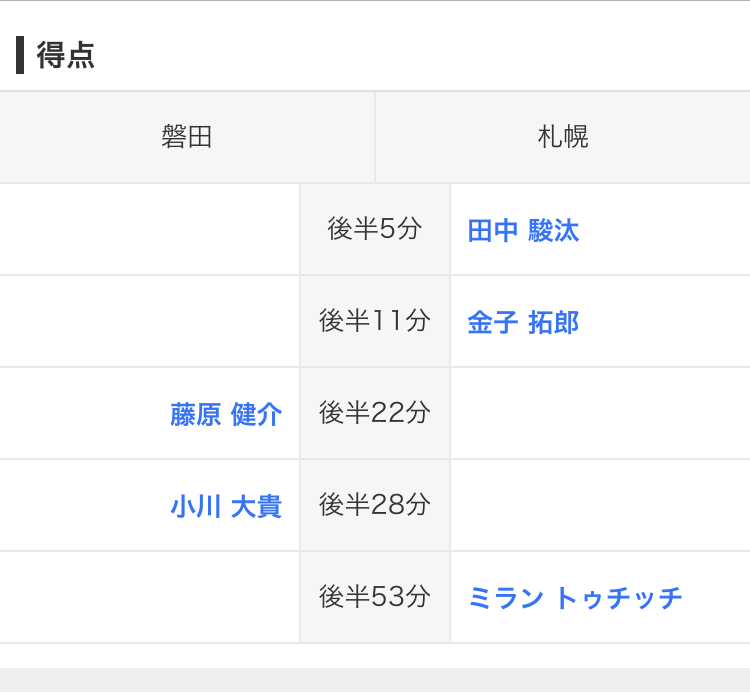Open player link ミラン トゥチッチ
The image size is (750, 693).
574,598
